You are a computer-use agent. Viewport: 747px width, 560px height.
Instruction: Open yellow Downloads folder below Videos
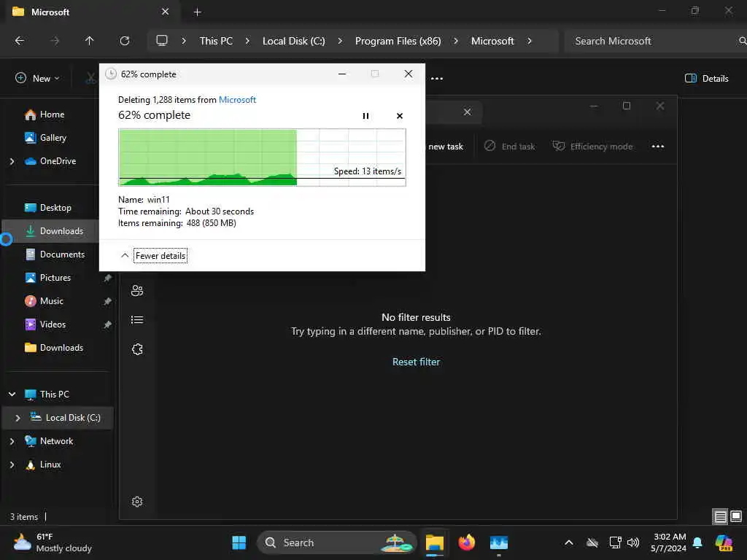[x=61, y=348]
